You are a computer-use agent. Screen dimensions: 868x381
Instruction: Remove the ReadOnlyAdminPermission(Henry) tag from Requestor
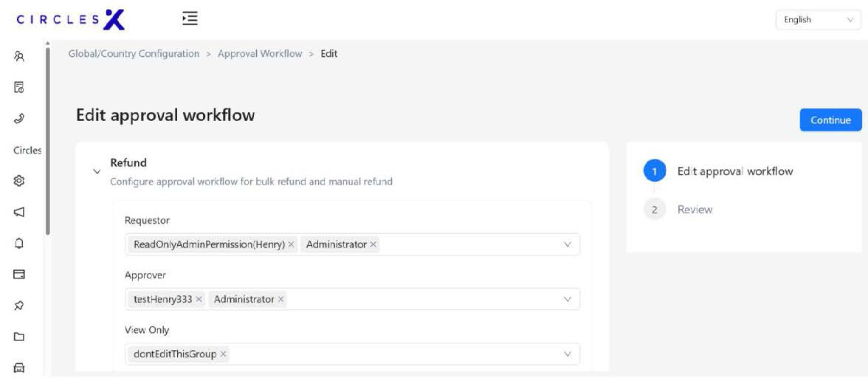[291, 244]
